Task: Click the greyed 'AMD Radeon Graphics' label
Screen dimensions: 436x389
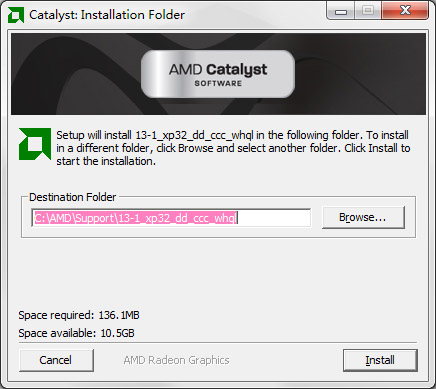Action: click(x=176, y=360)
